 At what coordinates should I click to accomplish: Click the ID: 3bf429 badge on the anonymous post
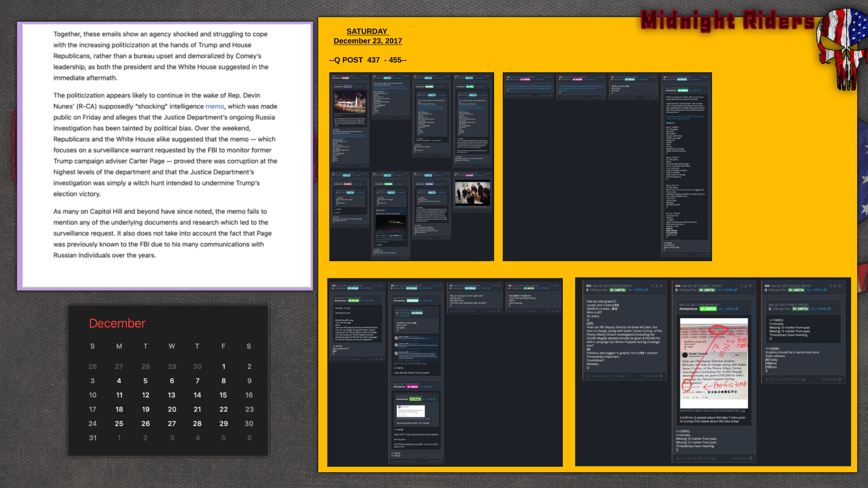tap(708, 309)
